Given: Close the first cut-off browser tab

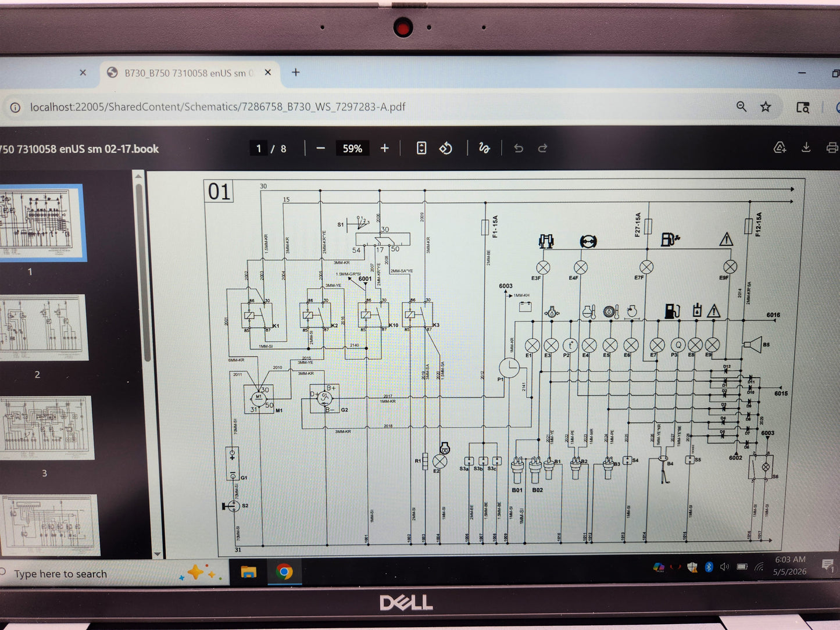Looking at the screenshot, I should coord(83,73).
